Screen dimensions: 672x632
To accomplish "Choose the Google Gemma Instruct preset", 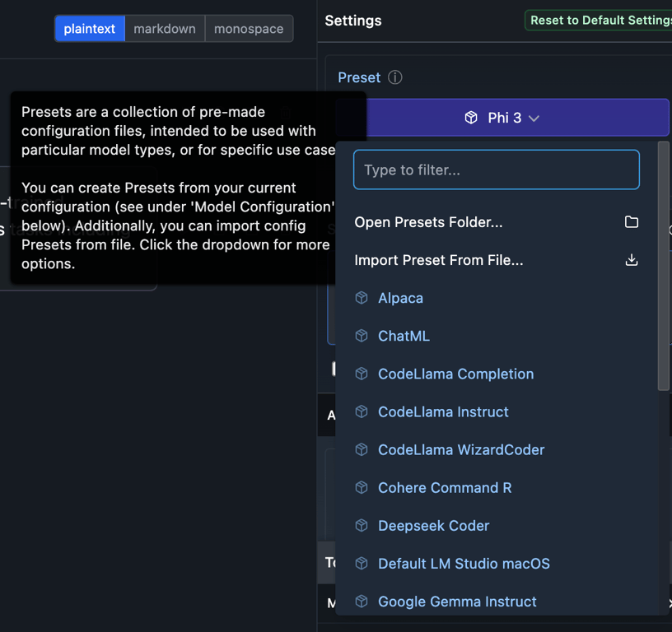I will [x=457, y=602].
